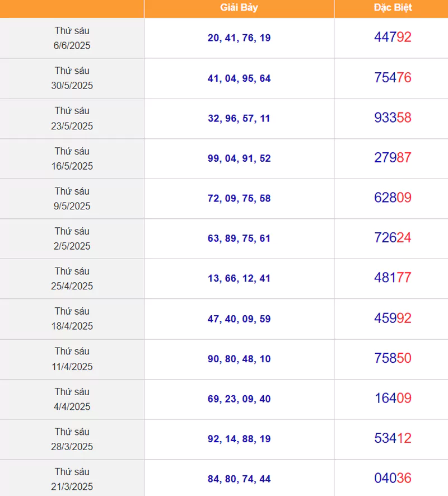448x496 pixels.
Task: Click special prize number 53412
Action: coord(393,438)
